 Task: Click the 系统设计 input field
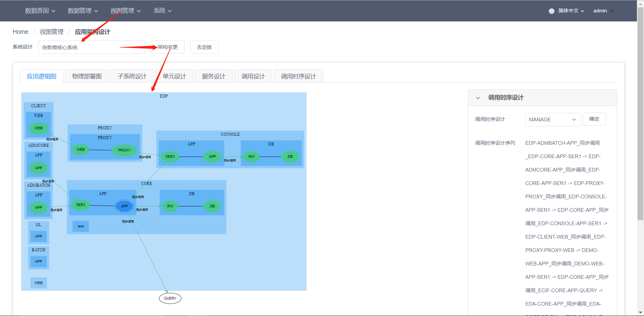[92, 47]
